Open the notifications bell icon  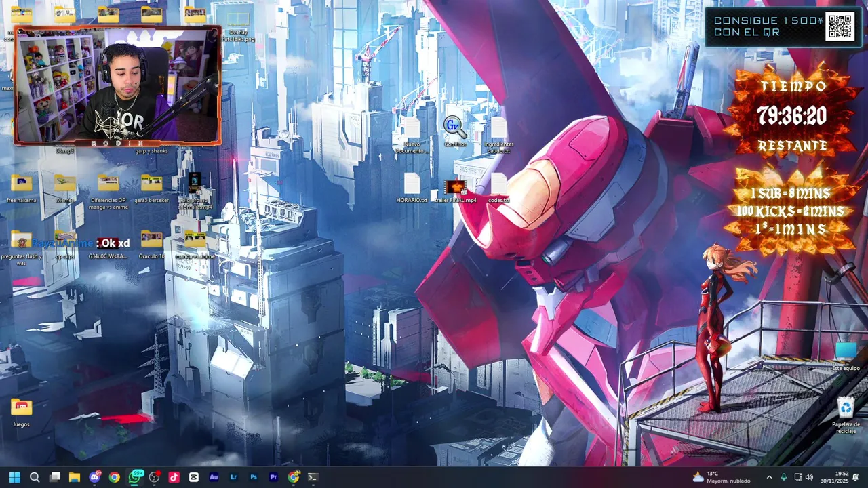(856, 477)
